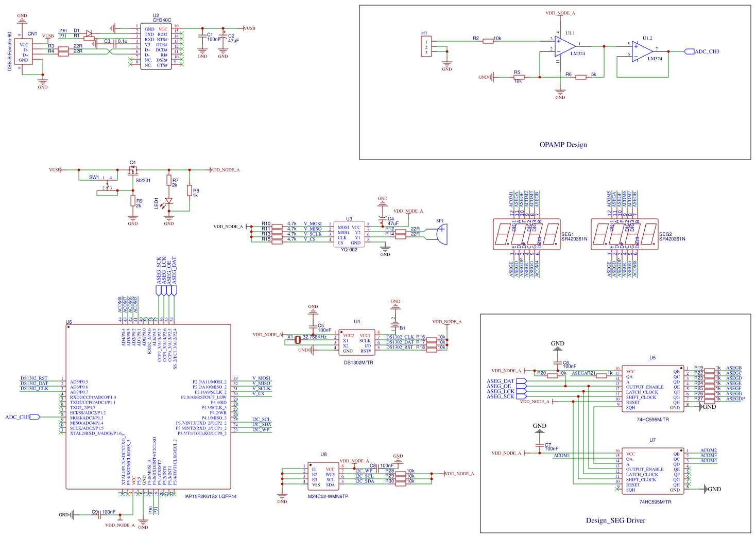Select the U2 CH340C chip body
Screen dimensions: 756x538
[156, 47]
